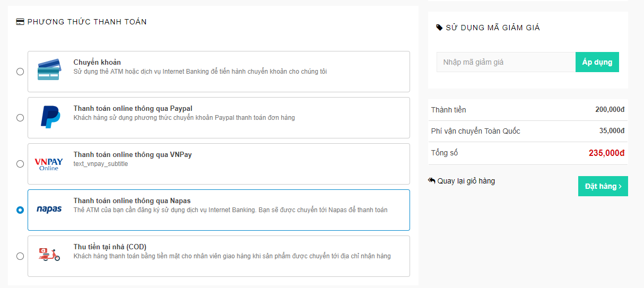The height and width of the screenshot is (288, 644).
Task: Click the Đặt hàng order button
Action: (x=603, y=186)
